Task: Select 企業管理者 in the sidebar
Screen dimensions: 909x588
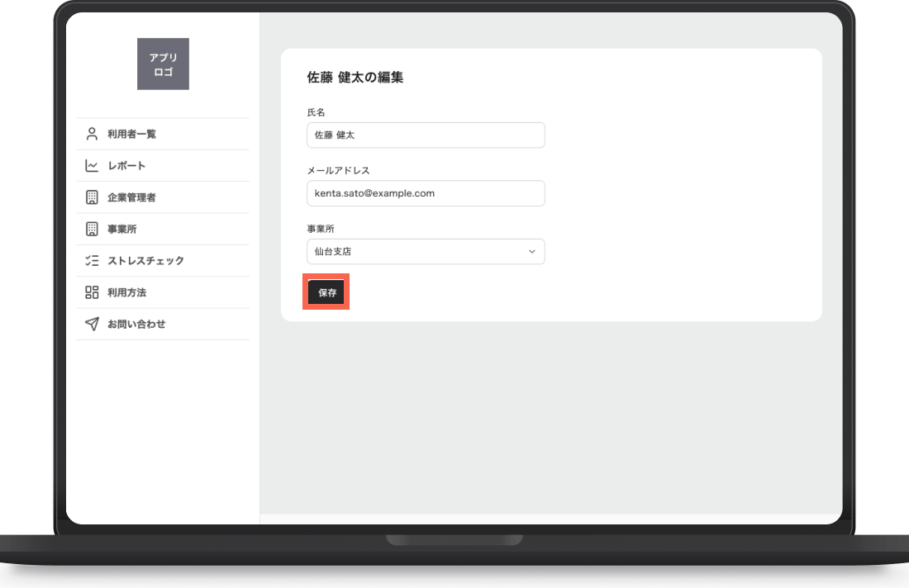Action: [x=163, y=197]
